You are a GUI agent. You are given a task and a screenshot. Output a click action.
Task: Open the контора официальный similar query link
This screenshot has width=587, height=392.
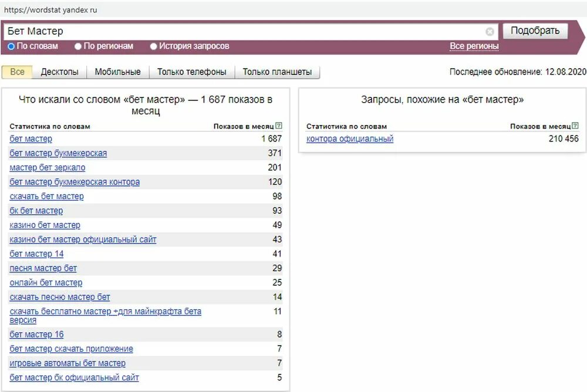[x=350, y=139]
